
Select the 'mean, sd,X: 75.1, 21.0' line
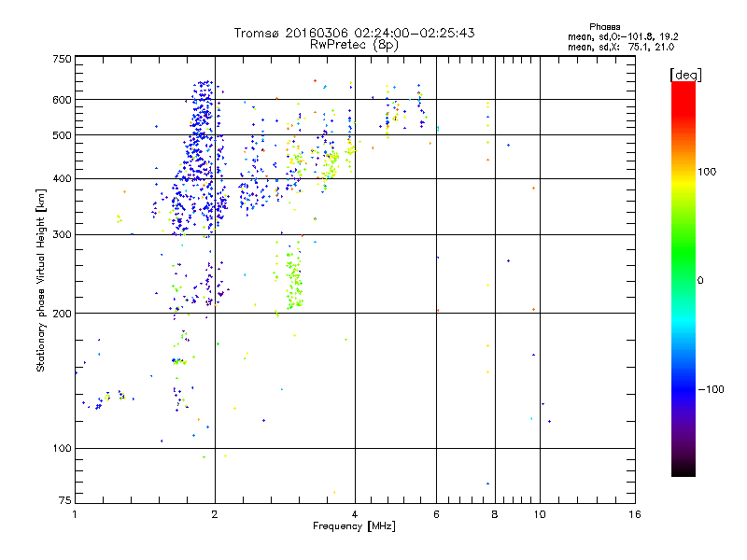point(621,47)
